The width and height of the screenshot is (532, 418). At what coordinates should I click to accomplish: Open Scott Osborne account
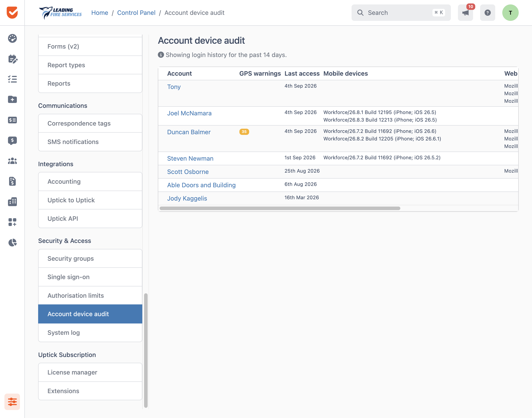coord(188,172)
